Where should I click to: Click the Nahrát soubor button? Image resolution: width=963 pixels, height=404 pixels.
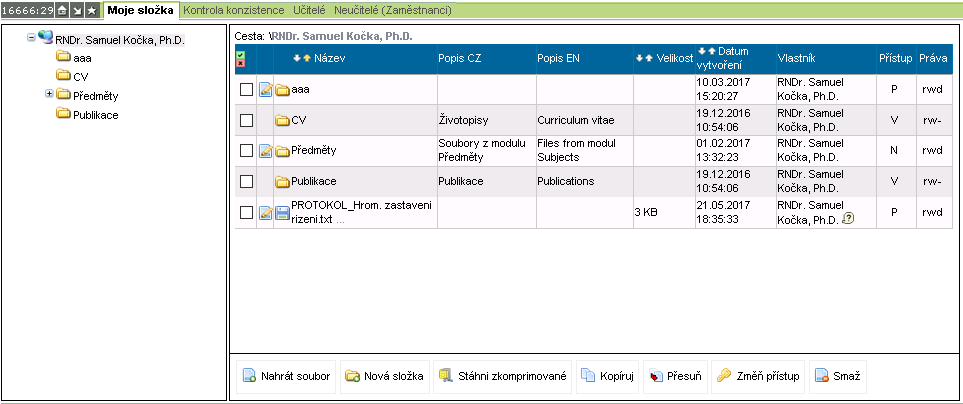(x=286, y=377)
